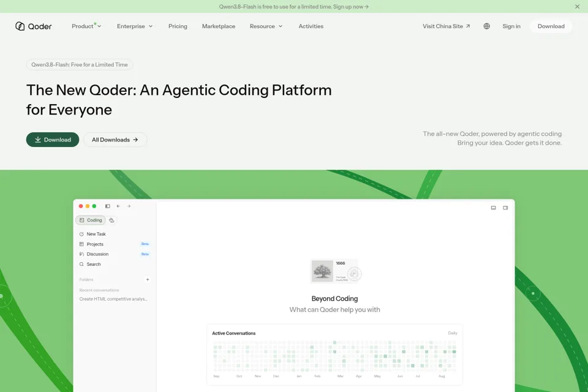Viewport: 588px width, 392px height.
Task: Click icon next to Coding tab
Action: point(111,221)
